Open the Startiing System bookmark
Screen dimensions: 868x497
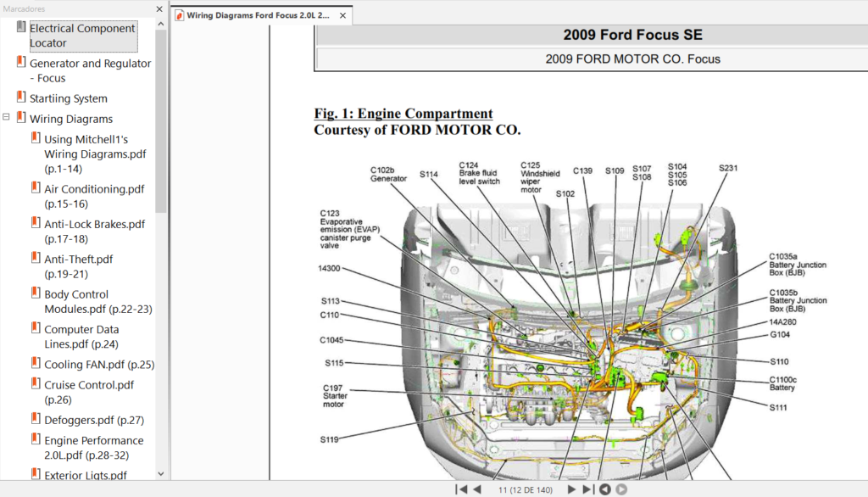[x=69, y=98]
